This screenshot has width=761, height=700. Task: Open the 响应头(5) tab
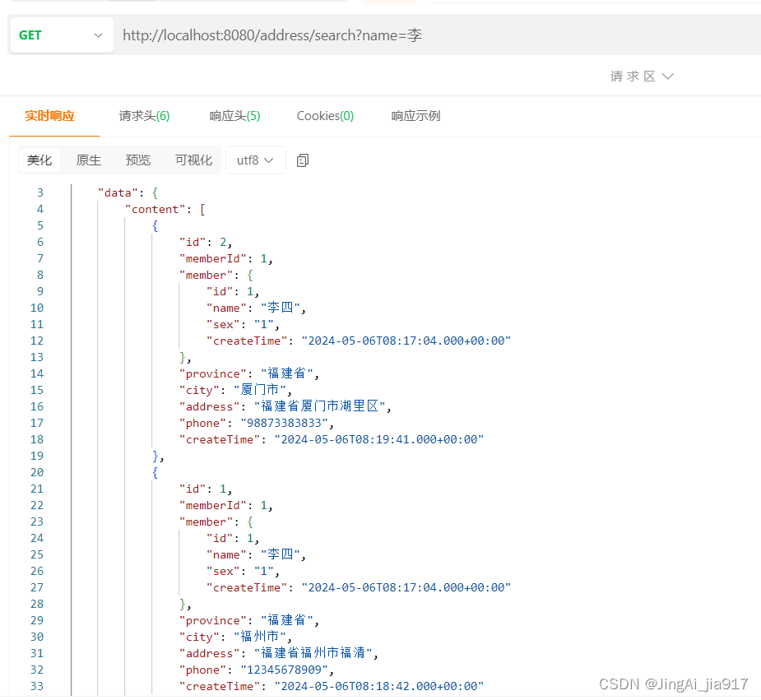234,116
